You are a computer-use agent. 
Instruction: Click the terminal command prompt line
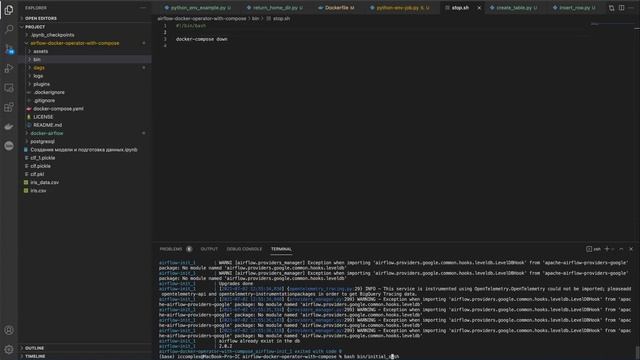pos(279,357)
